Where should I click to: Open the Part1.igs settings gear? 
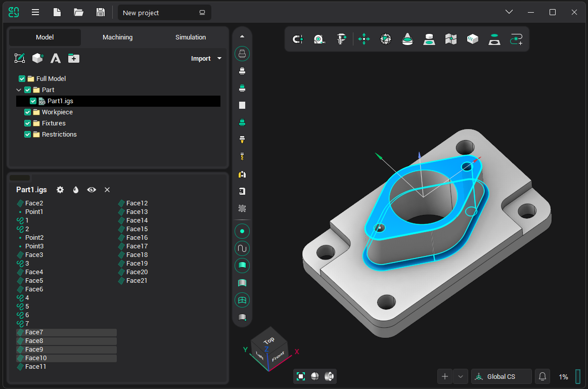pos(60,190)
